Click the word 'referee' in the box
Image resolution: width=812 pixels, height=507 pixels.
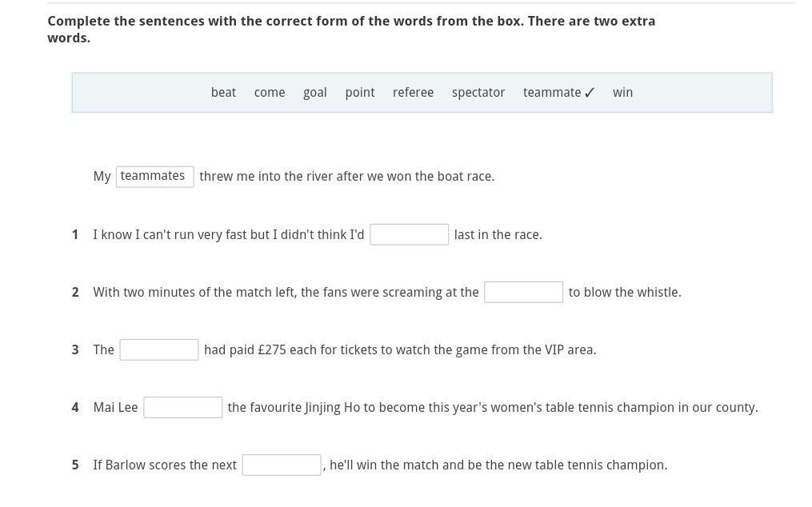coord(413,92)
